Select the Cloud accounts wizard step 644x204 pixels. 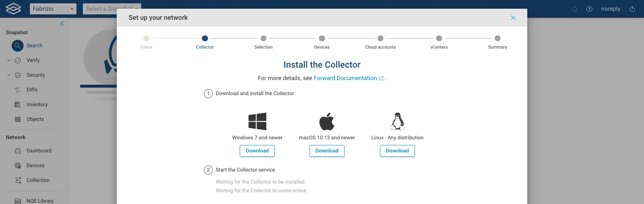point(380,42)
